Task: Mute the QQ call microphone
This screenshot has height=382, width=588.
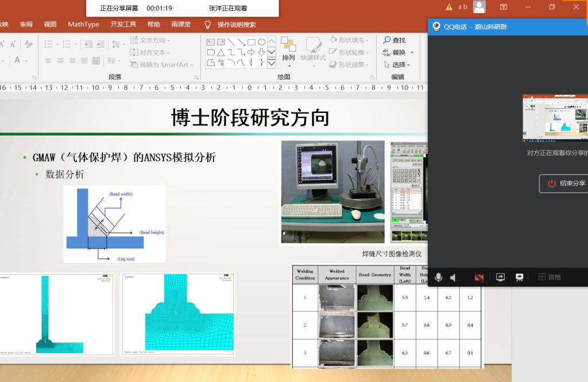Action: 438,277
